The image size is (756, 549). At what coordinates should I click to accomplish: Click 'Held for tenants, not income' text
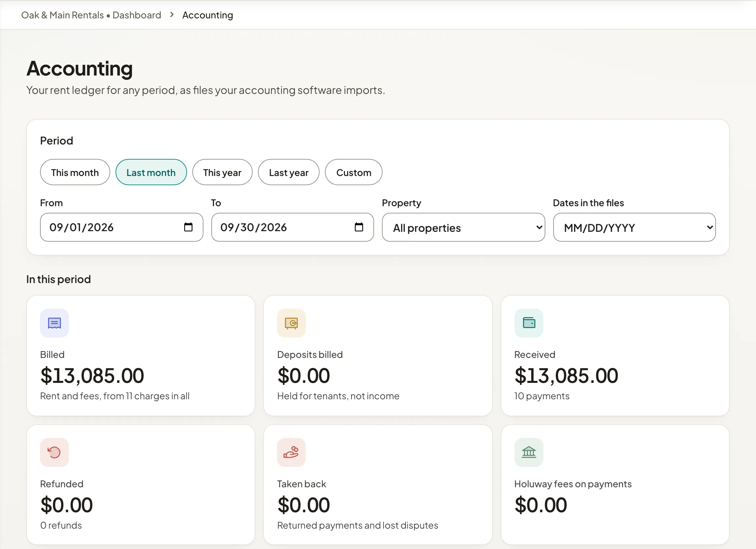[x=338, y=396]
